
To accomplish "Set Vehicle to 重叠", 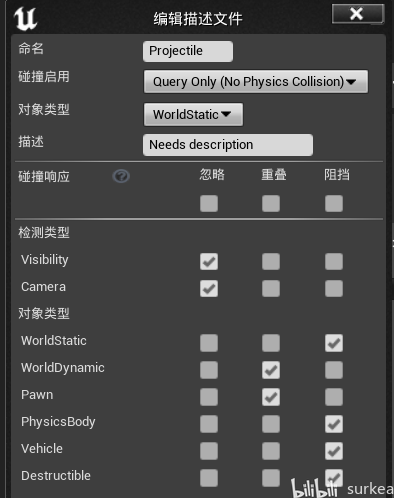I will click(x=271, y=451).
